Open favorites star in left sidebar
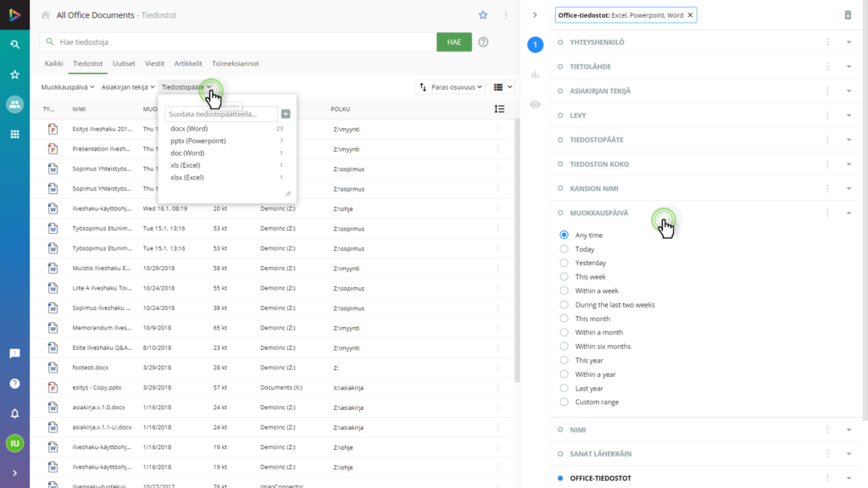868x488 pixels. tap(15, 75)
